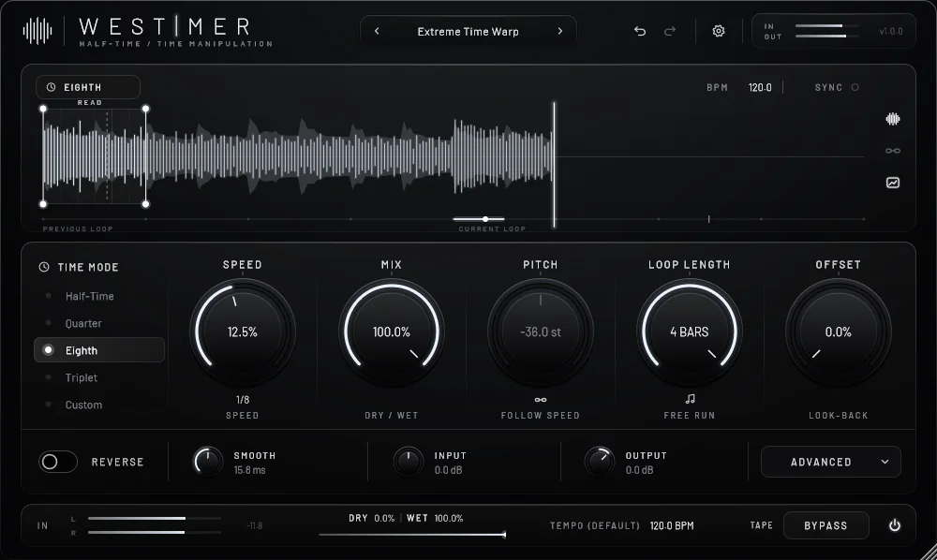This screenshot has height=560, width=937.
Task: Click the Westimer waveform logo icon
Action: click(37, 31)
